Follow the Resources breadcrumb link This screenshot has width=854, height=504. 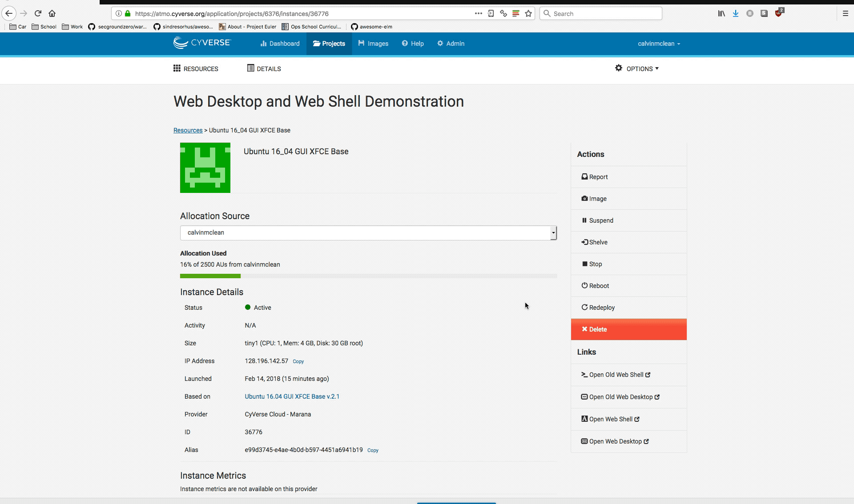point(188,130)
